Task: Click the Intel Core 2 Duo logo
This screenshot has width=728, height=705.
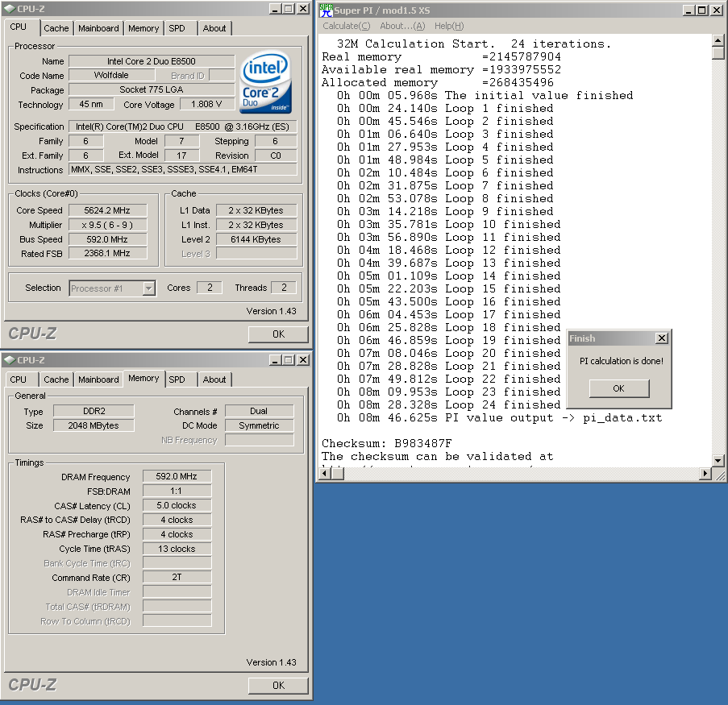Action: click(x=266, y=82)
